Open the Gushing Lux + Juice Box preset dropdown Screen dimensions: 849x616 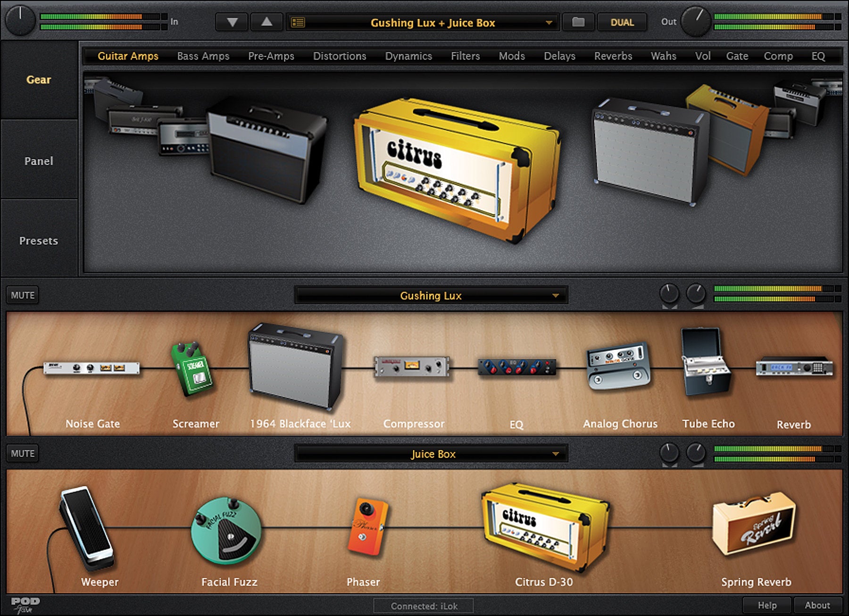[549, 23]
